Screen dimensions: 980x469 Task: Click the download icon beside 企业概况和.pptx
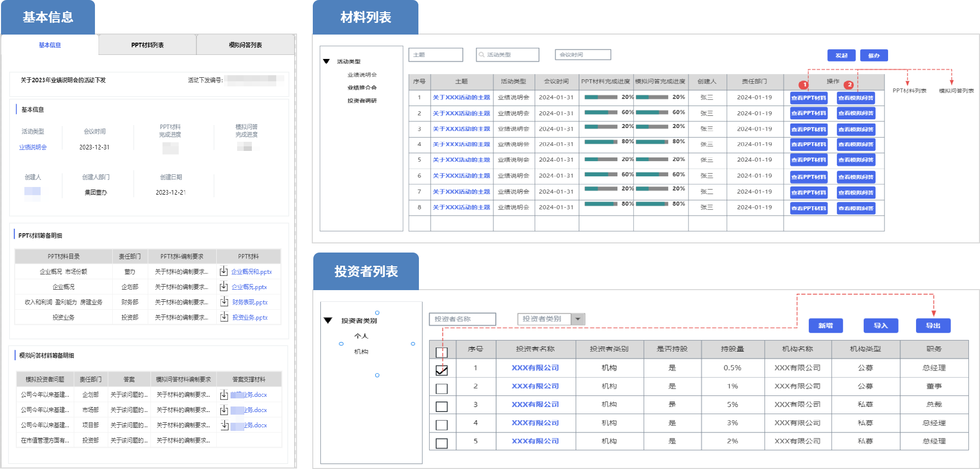click(223, 271)
